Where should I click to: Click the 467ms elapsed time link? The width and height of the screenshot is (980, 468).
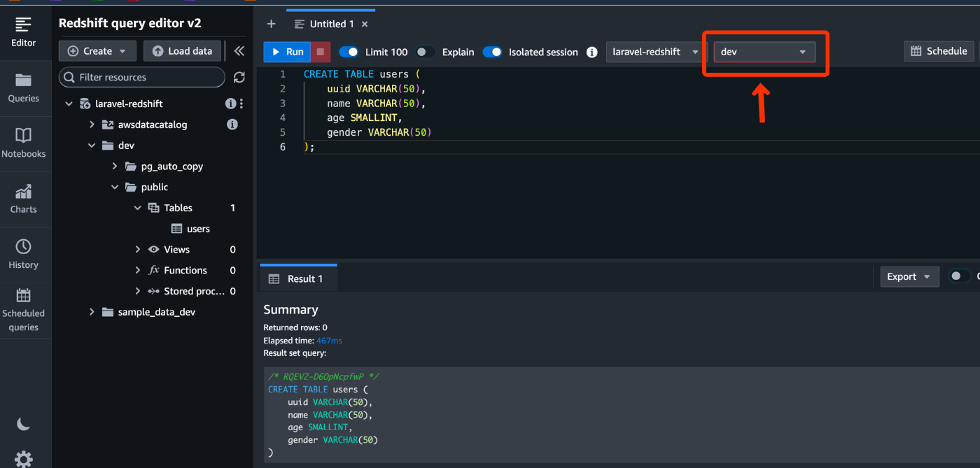point(329,341)
